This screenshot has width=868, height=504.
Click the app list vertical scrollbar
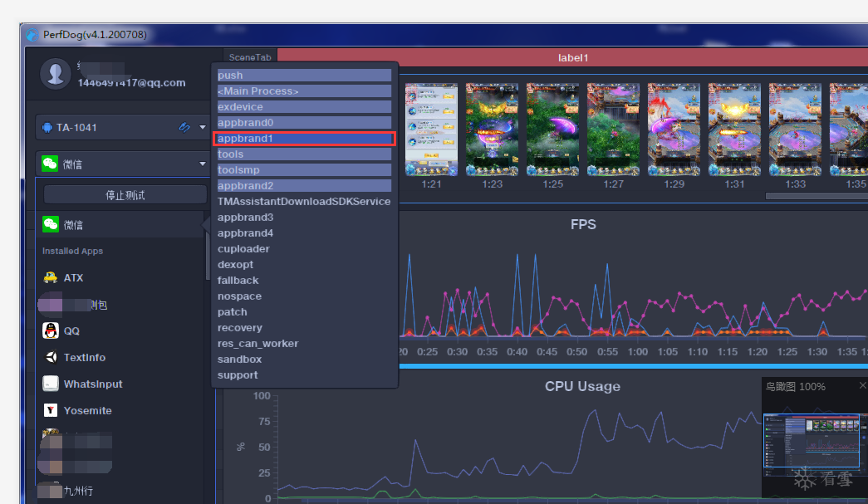[x=208, y=254]
